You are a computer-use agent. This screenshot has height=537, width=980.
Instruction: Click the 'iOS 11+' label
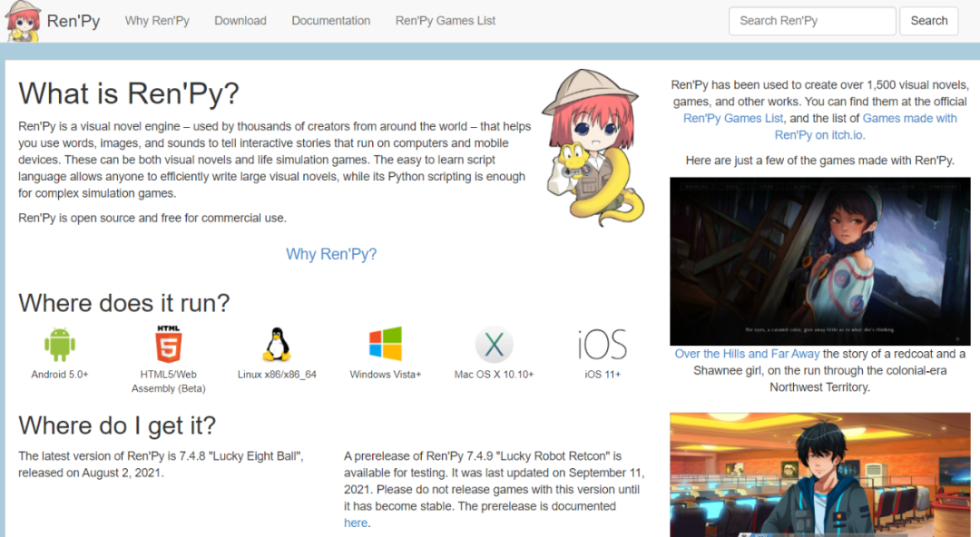tap(603, 375)
